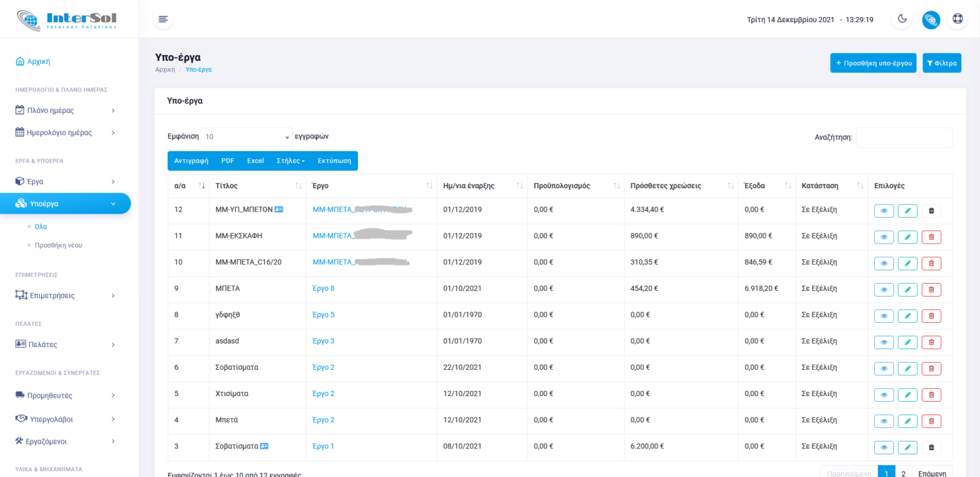Click the card icon next to ΜΜ-ΥΠ_ΜΠΕΤΟΝ
The width and height of the screenshot is (980, 477).
point(279,210)
